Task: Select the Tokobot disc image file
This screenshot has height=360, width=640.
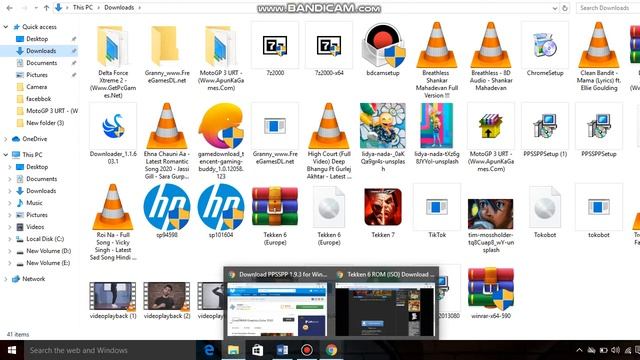Action: (545, 211)
